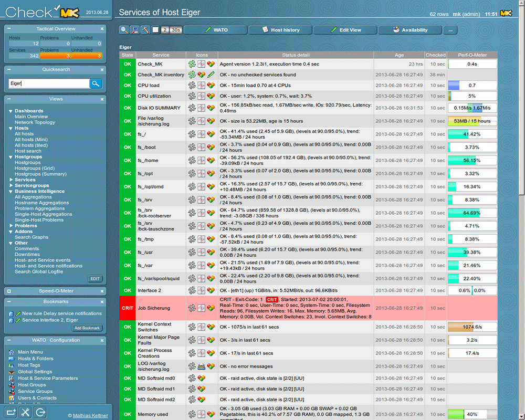Toggle the row selection checkbox button

[155, 30]
